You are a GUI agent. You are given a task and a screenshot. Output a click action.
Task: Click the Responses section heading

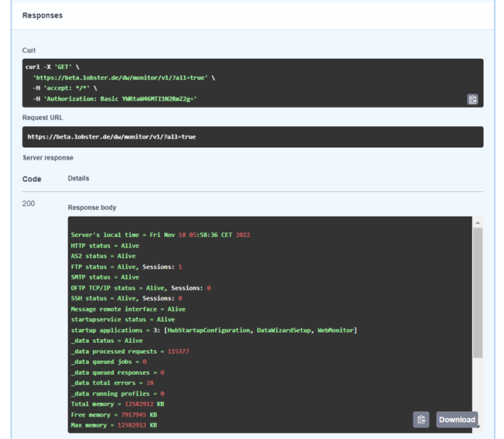coord(43,15)
